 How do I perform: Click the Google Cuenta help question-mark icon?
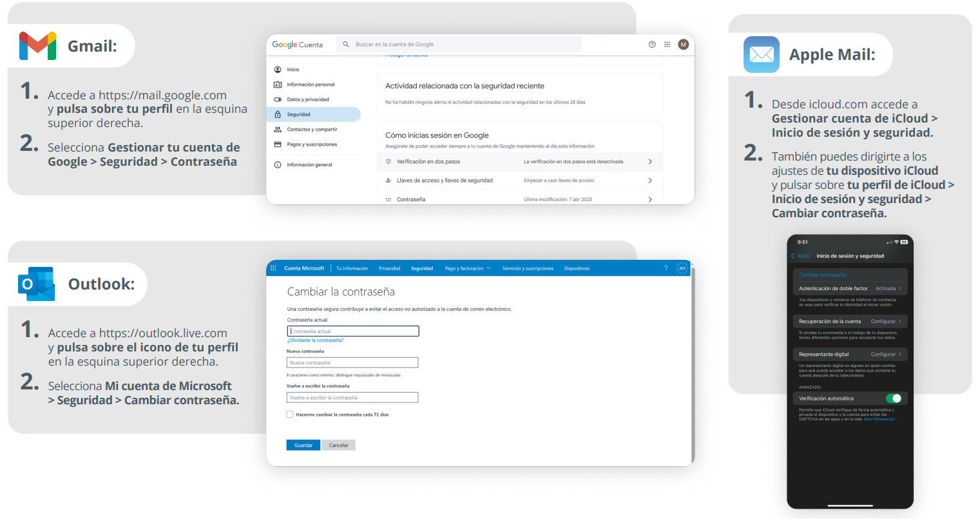coord(652,44)
